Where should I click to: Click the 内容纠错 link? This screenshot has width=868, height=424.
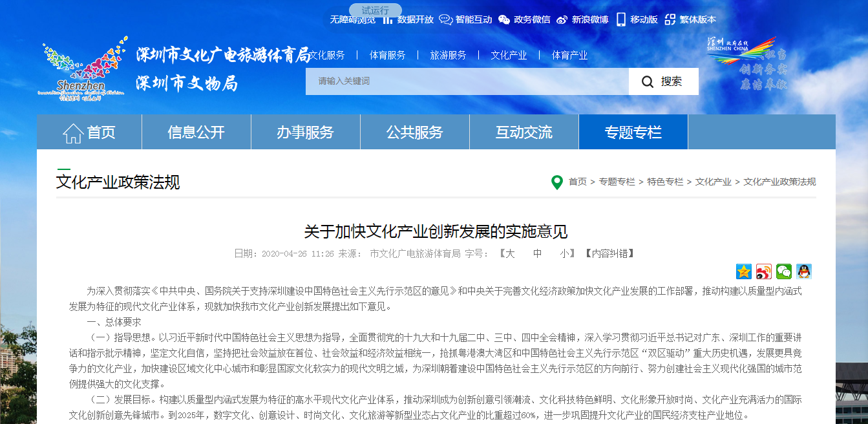pyautogui.click(x=609, y=253)
